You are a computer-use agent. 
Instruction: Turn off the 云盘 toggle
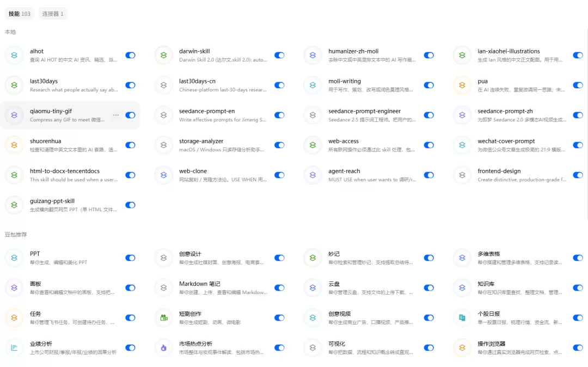click(x=428, y=288)
